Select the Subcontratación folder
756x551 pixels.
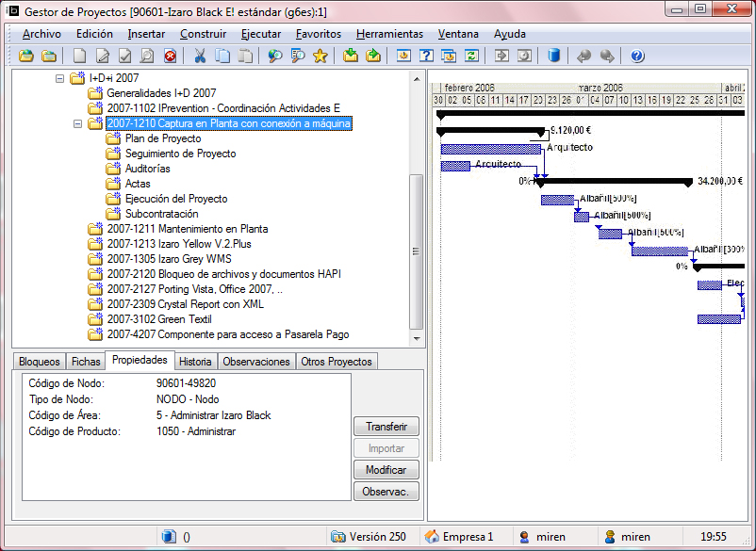click(161, 214)
